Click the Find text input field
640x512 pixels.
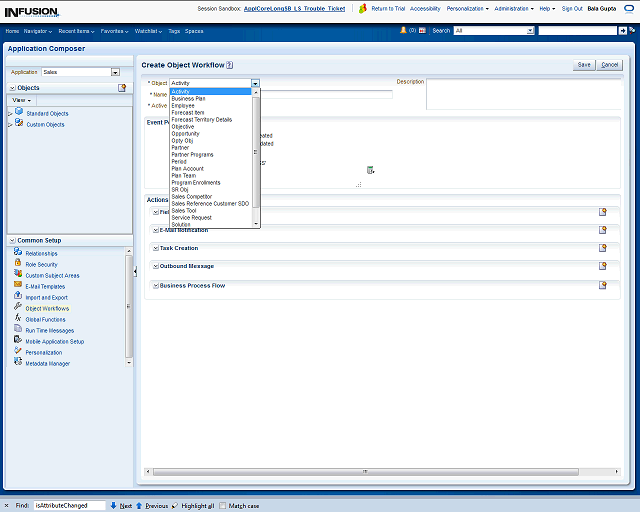[x=68, y=506]
